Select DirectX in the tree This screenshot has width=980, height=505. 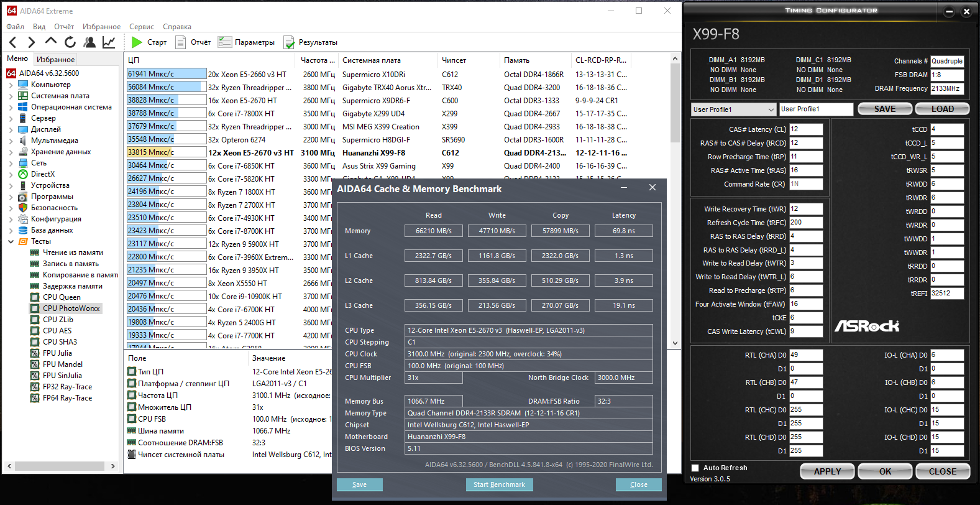click(x=43, y=174)
